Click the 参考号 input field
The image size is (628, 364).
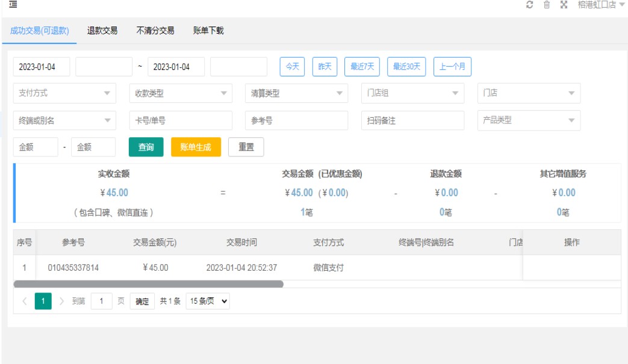click(x=296, y=120)
